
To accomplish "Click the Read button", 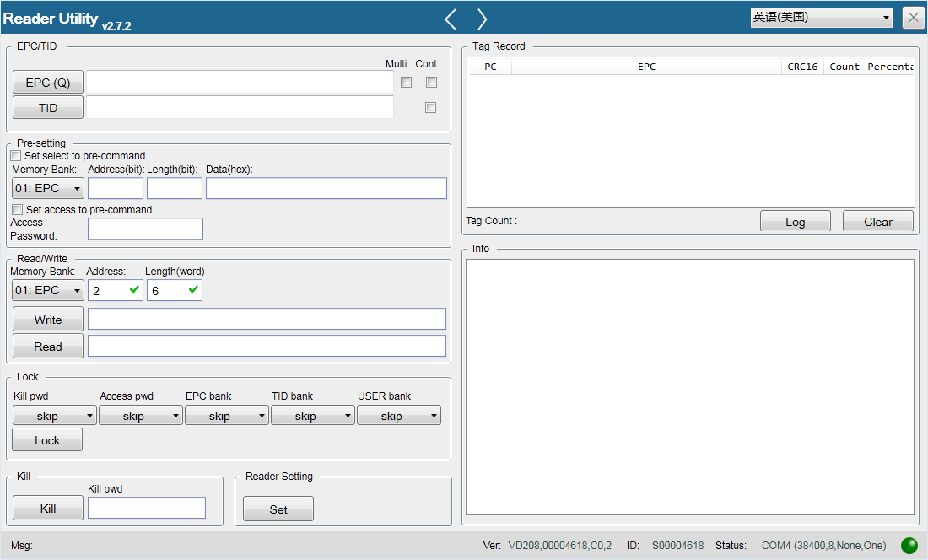I will coord(48,347).
